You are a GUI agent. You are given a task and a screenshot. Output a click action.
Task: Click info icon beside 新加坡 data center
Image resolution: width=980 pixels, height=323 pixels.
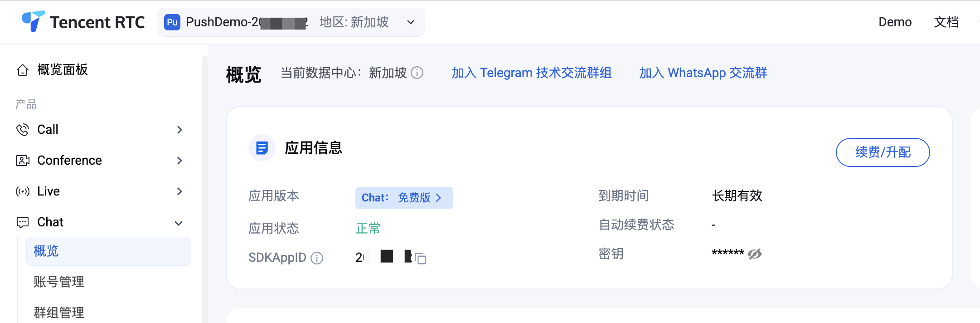coord(417,73)
